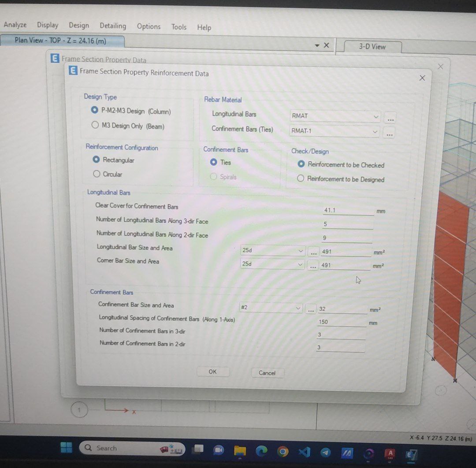
Task: Open the purple circular app on taskbar
Action: (368, 454)
